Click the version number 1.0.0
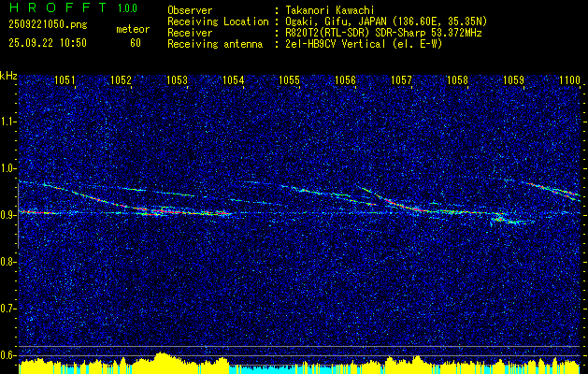Screen dimensions: 588x374 click(x=127, y=8)
